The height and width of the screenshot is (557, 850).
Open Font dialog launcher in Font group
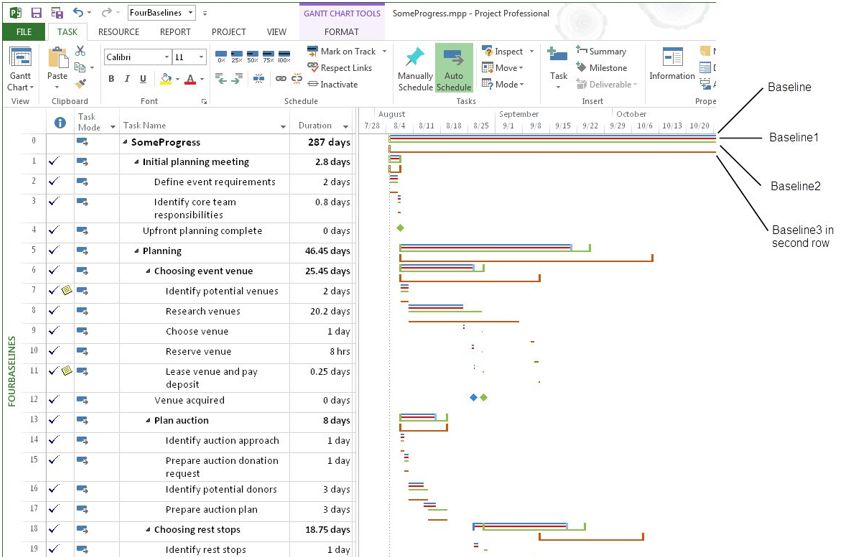click(x=204, y=101)
